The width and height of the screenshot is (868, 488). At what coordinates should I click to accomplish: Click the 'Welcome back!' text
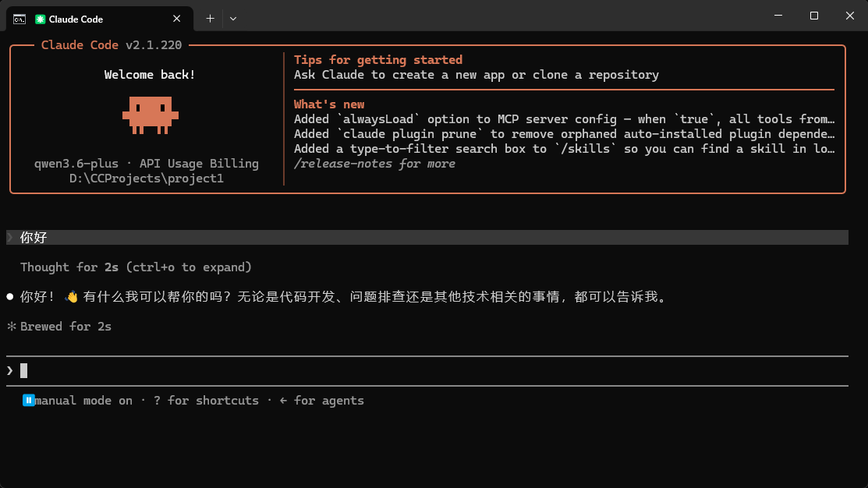pos(150,75)
